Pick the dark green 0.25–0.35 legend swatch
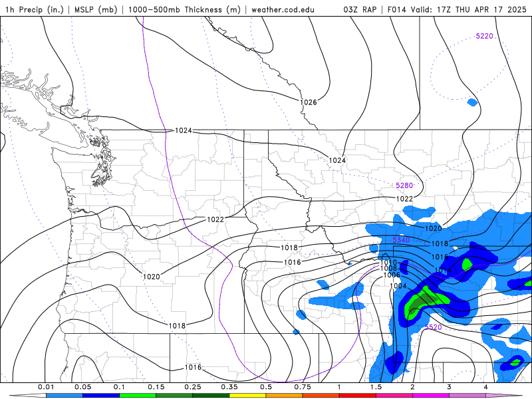Image resolution: width=532 pixels, height=399 pixels. (211, 396)
